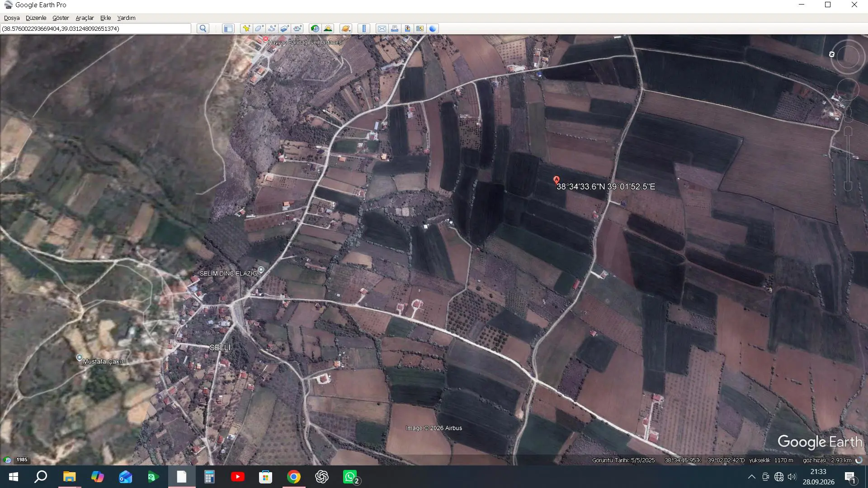Select the Add Image Overlay tool
Screen dimensions: 868x488
[x=284, y=28]
